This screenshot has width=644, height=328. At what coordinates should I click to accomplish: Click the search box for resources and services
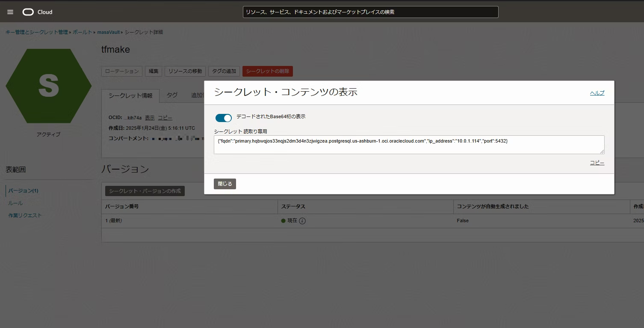[371, 12]
